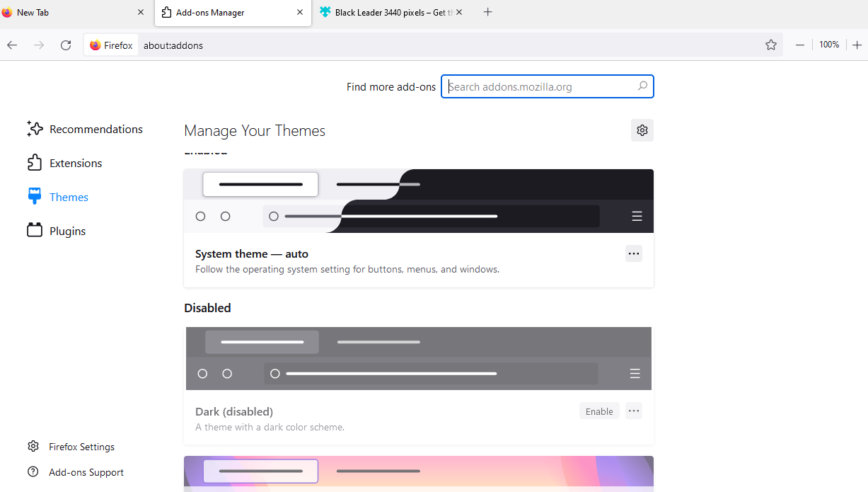Open the Tools for all add-ons gear menu

point(642,130)
